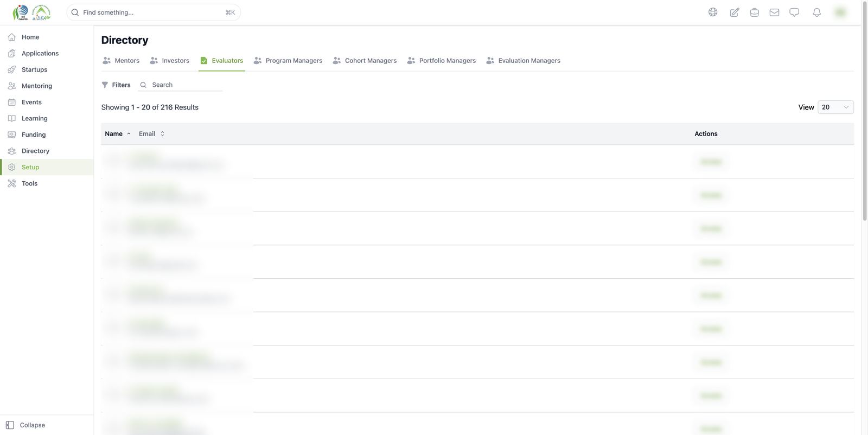Click the Showing 1 - 20 of 216 Results text
This screenshot has height=435, width=868.
150,107
